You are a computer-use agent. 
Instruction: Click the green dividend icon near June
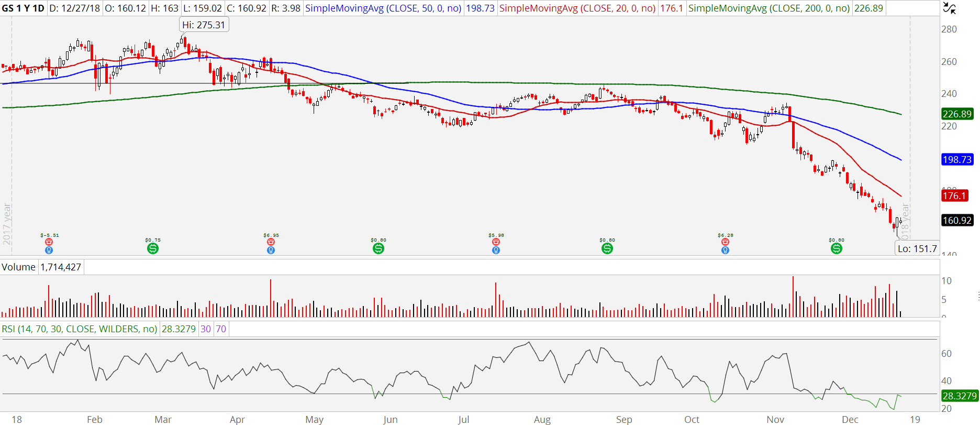pos(378,248)
